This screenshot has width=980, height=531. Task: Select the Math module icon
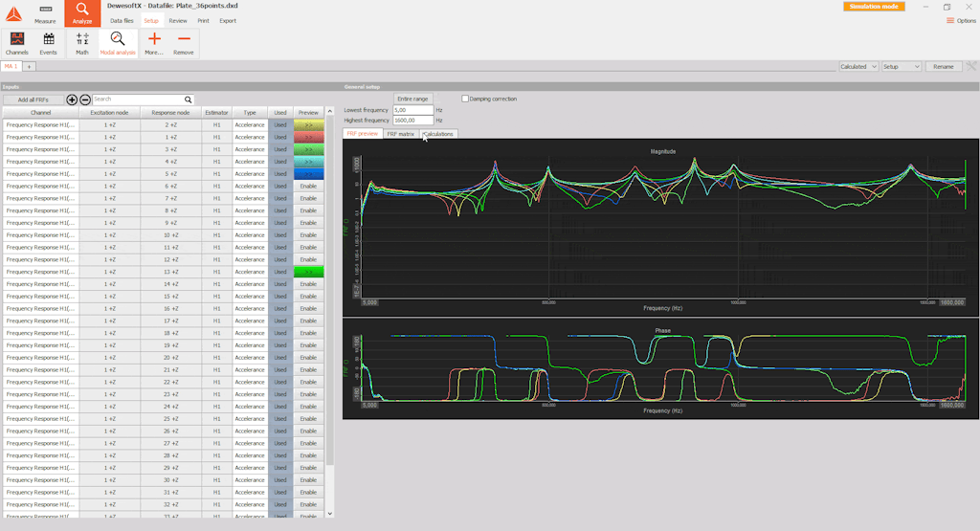click(x=82, y=43)
